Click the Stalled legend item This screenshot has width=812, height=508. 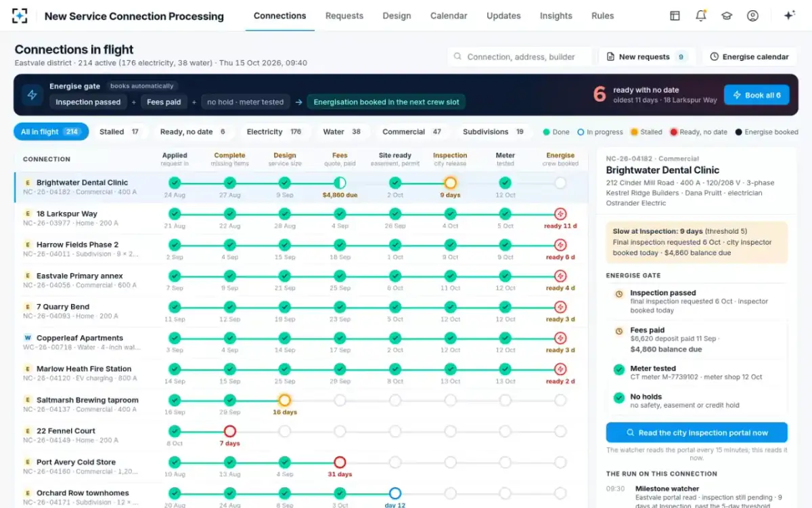(646, 132)
